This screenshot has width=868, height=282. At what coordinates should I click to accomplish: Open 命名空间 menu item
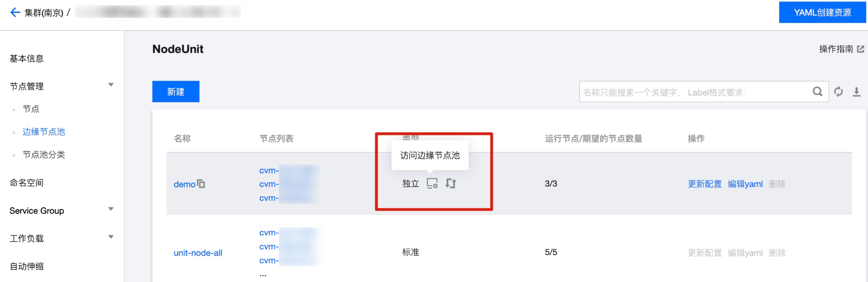[26, 183]
